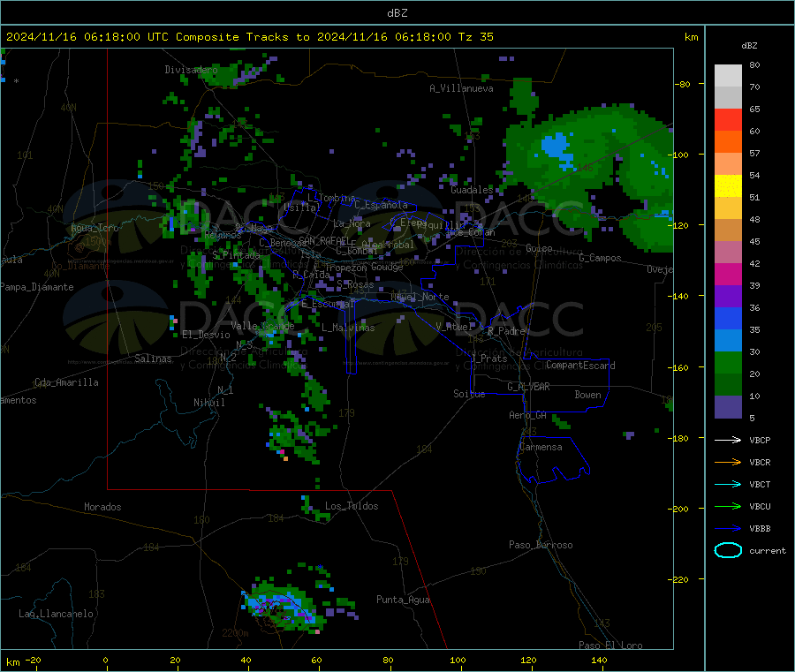Click the Los_Toldos map label
Image resolution: width=795 pixels, height=672 pixels.
(x=352, y=506)
